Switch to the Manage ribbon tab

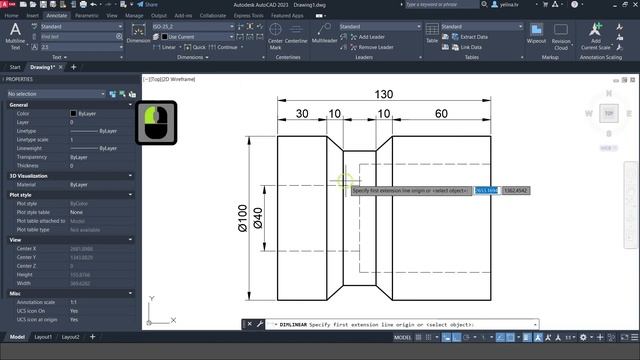[134, 16]
